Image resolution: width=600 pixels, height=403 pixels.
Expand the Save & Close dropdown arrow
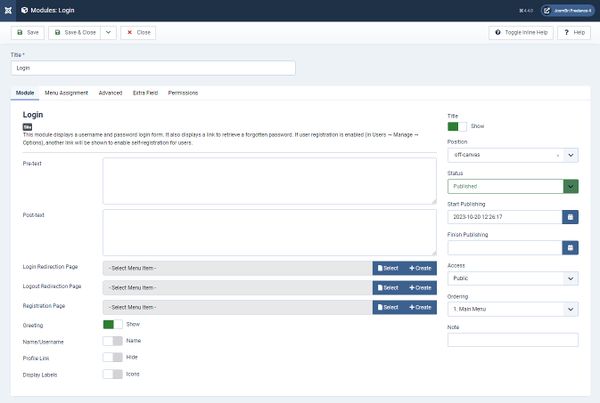coord(108,32)
